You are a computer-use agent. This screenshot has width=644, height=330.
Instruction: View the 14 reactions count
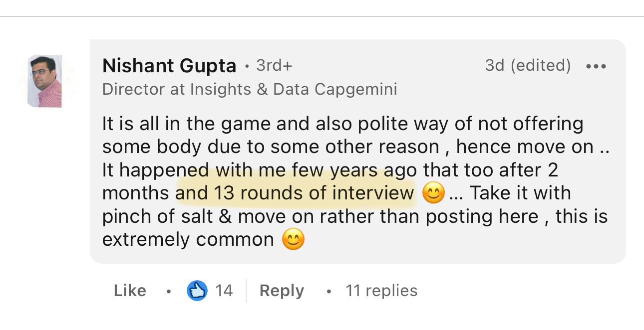[224, 291]
